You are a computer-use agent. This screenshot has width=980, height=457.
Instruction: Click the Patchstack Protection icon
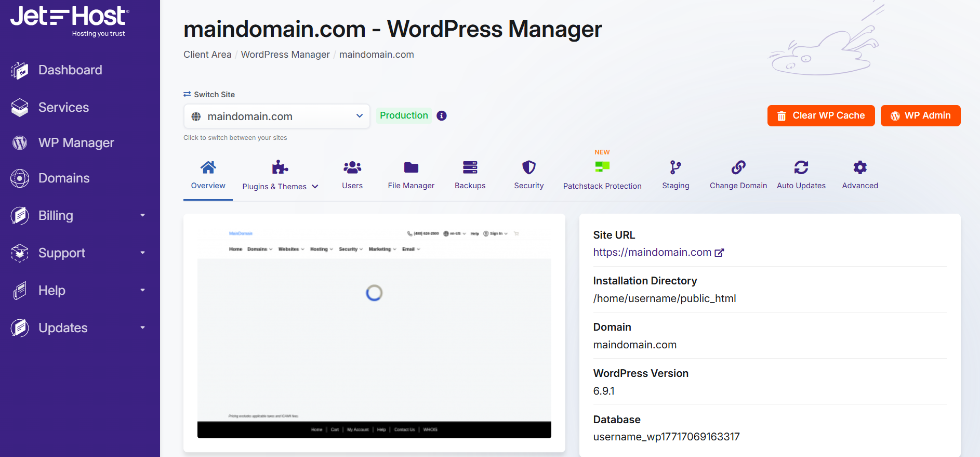[602, 167]
